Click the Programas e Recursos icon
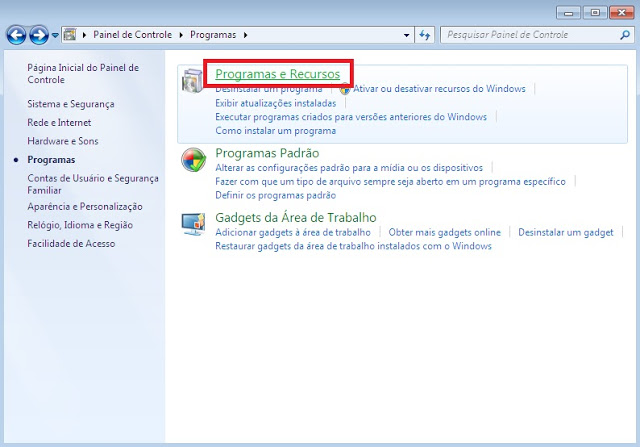 click(x=192, y=80)
